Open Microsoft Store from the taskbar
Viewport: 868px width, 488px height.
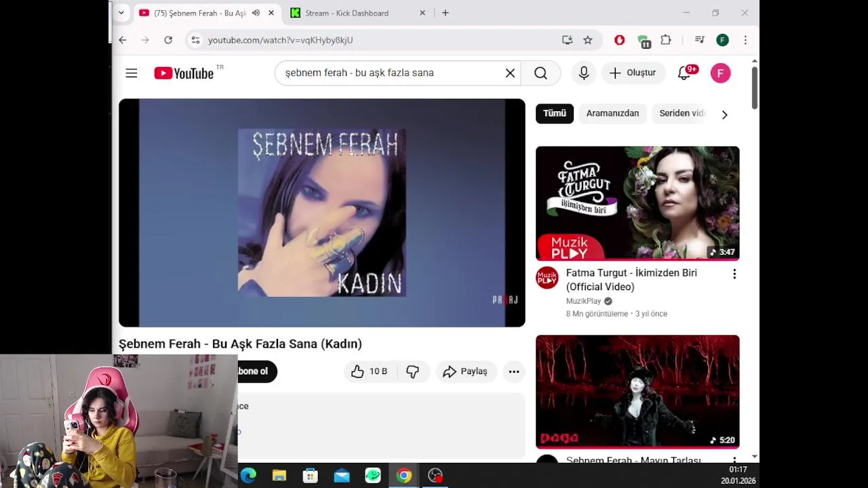[311, 476]
